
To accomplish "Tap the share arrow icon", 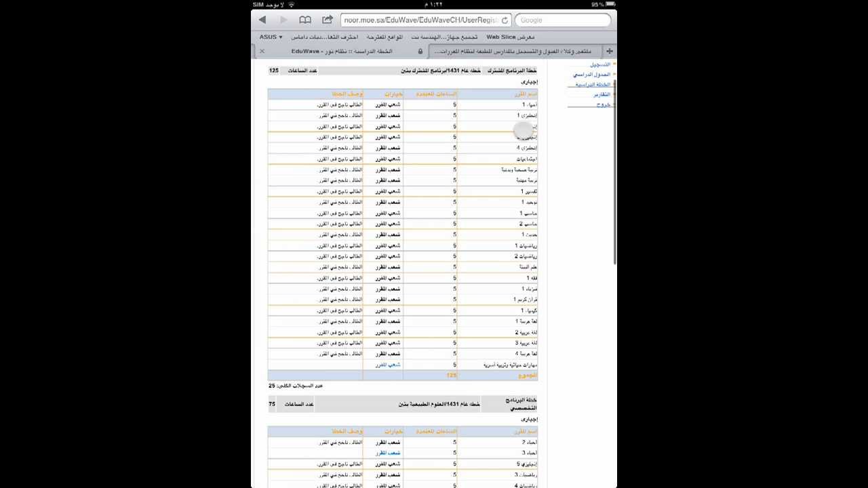I will (328, 20).
